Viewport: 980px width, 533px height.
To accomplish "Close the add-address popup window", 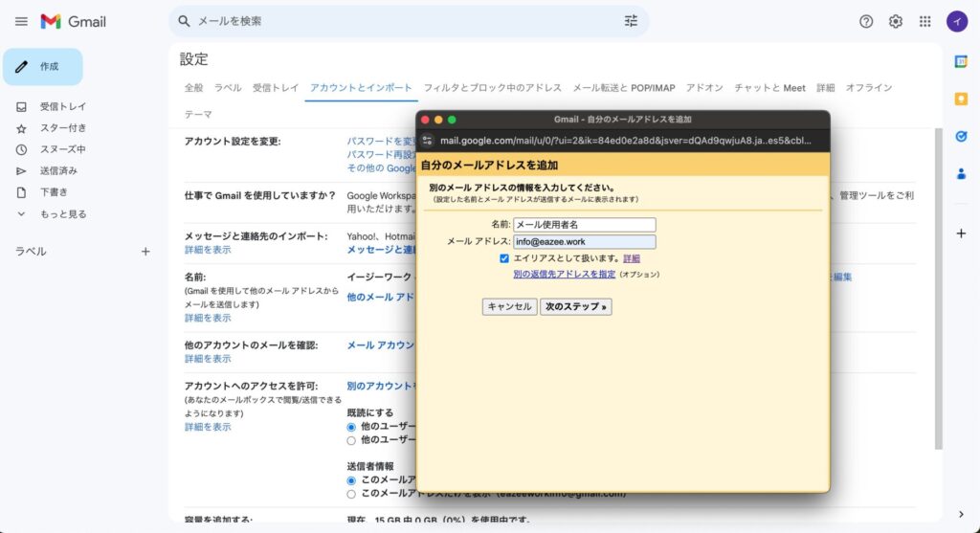I will pyautogui.click(x=425, y=120).
